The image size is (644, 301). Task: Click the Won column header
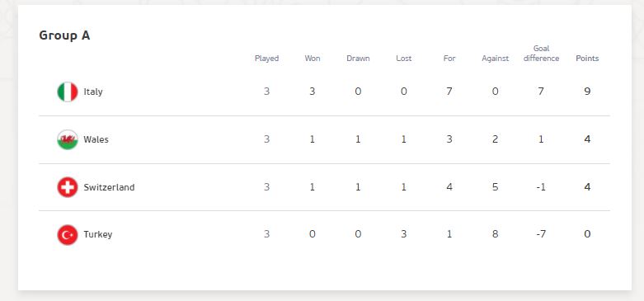pos(313,59)
